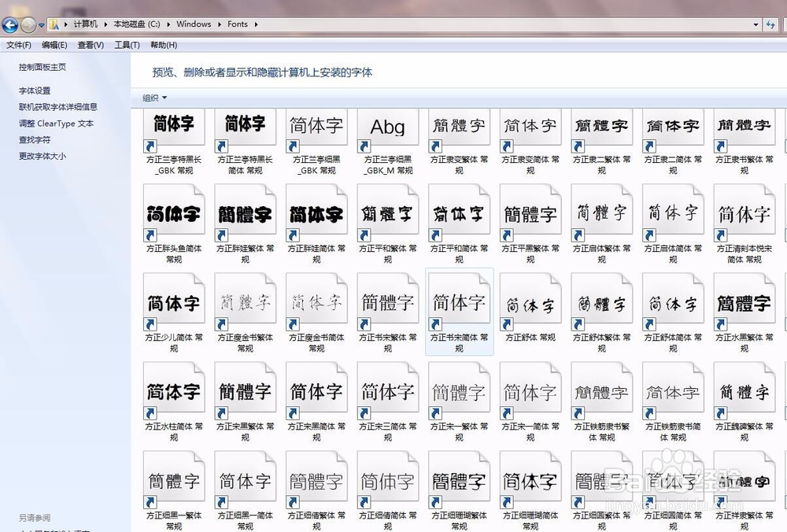Select font 方正少儿简体 常规
Image resolution: width=787 pixels, height=532 pixels.
(174, 312)
